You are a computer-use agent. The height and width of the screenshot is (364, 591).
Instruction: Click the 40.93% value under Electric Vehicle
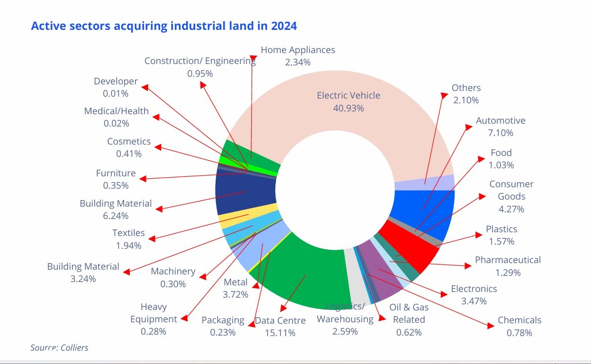[x=348, y=108]
